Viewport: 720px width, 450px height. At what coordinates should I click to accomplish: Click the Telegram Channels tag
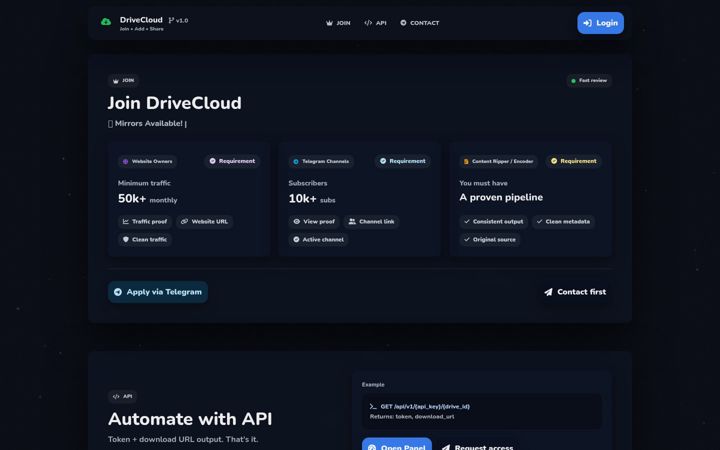pyautogui.click(x=321, y=161)
